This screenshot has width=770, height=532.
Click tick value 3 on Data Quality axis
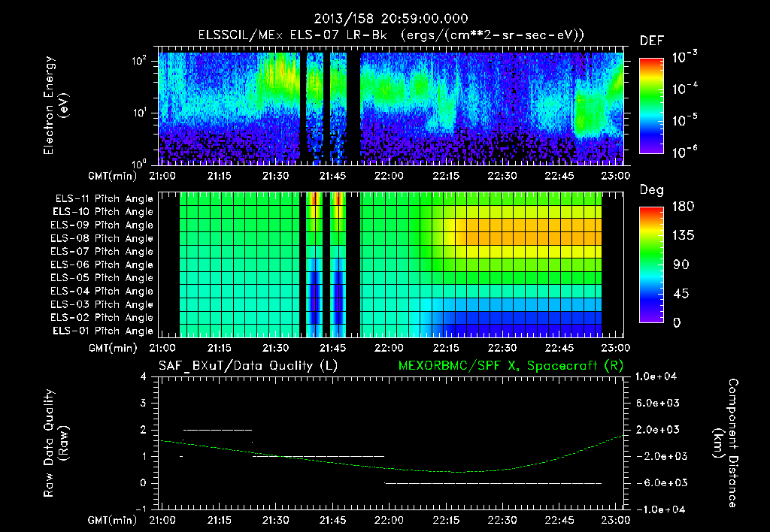(x=143, y=403)
